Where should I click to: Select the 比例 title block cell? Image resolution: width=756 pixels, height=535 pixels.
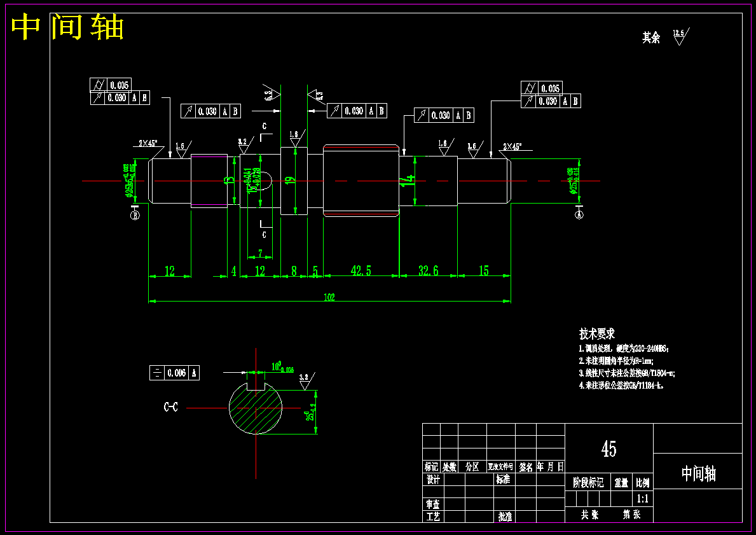click(643, 482)
